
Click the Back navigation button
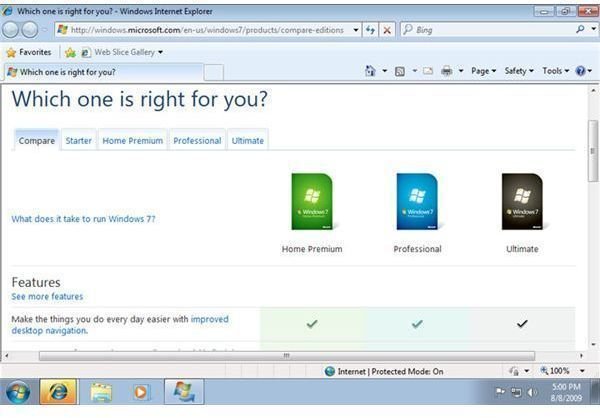pos(11,30)
